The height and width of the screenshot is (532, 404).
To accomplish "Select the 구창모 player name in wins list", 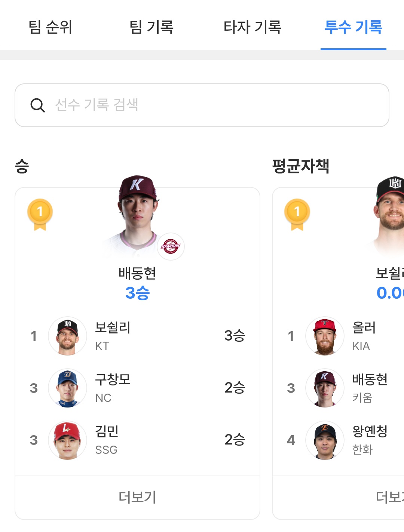I will click(113, 379).
